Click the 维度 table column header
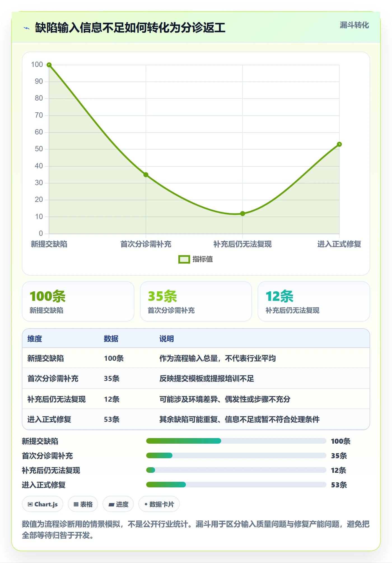This screenshot has height=563, width=392. 35,339
